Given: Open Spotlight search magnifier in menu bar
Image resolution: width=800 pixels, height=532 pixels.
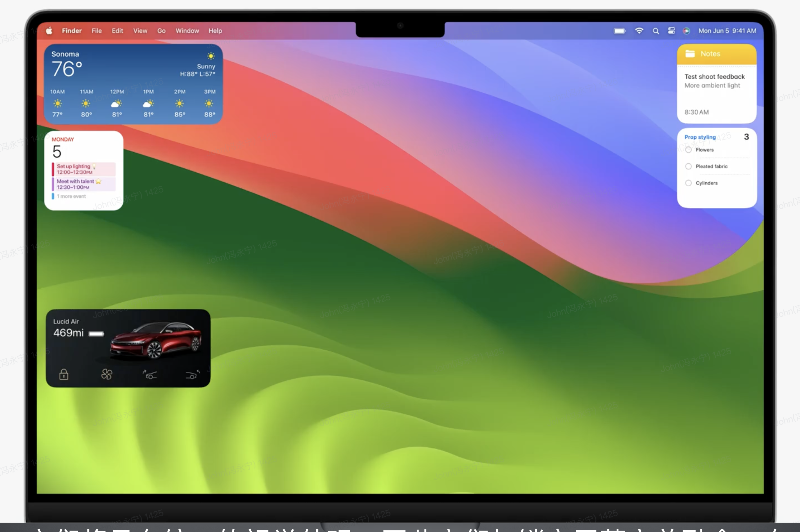Looking at the screenshot, I should (656, 31).
